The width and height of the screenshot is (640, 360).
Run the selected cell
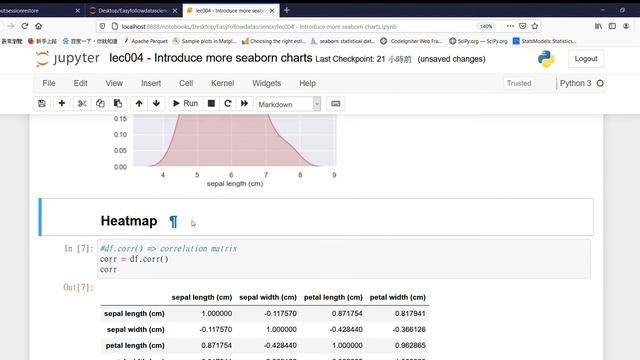pos(186,104)
